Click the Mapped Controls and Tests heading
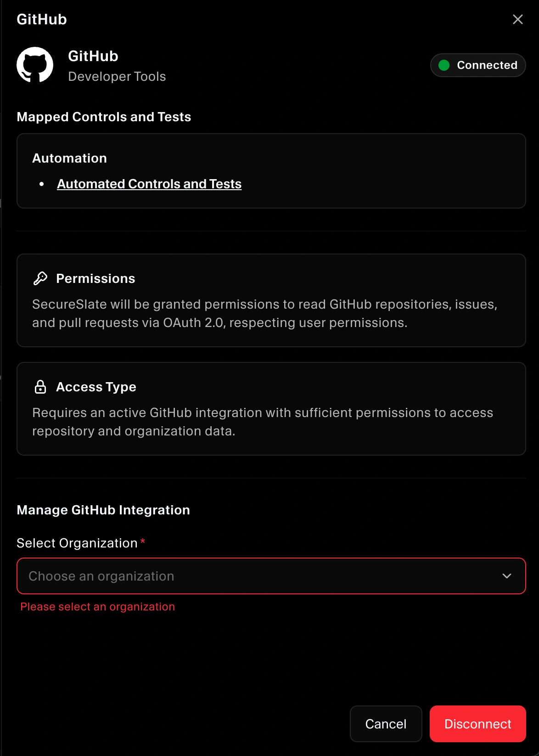 (x=104, y=117)
